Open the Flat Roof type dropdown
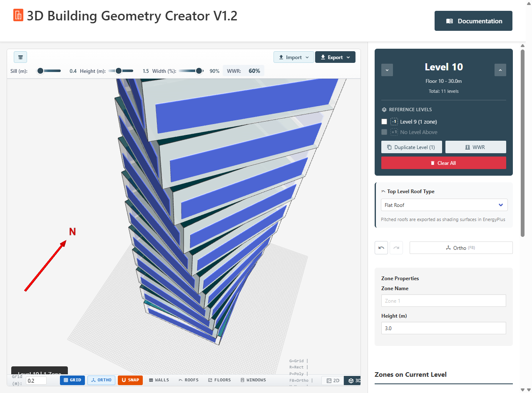The height and width of the screenshot is (393, 532). (444, 205)
